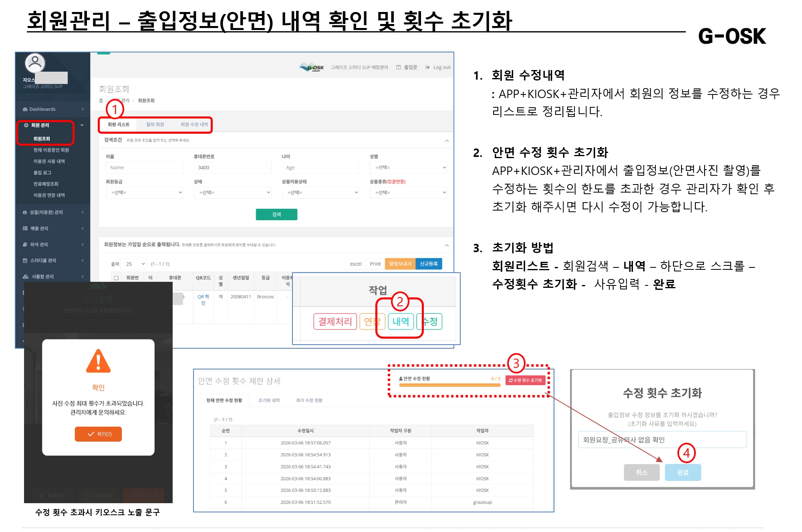Tick the select-all checkbox in the member table header

[x=116, y=278]
